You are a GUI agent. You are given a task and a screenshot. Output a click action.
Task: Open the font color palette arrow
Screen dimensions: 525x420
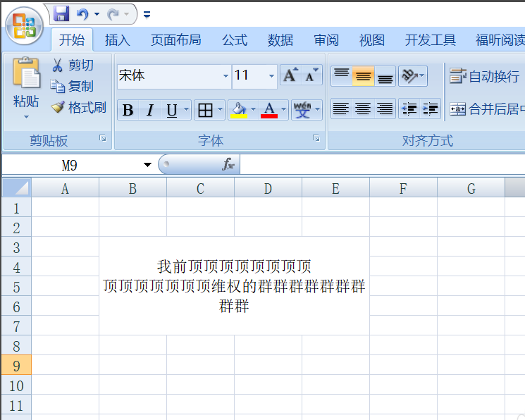click(283, 109)
